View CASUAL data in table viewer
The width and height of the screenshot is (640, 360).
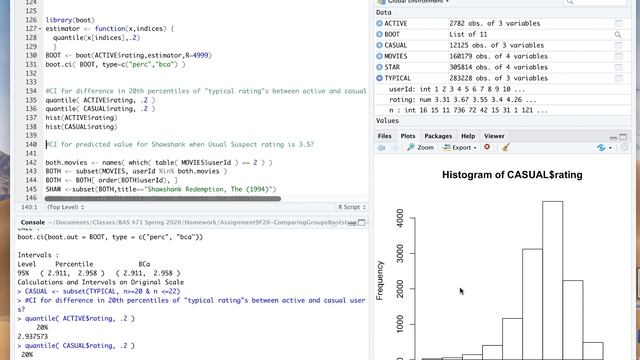click(618, 45)
